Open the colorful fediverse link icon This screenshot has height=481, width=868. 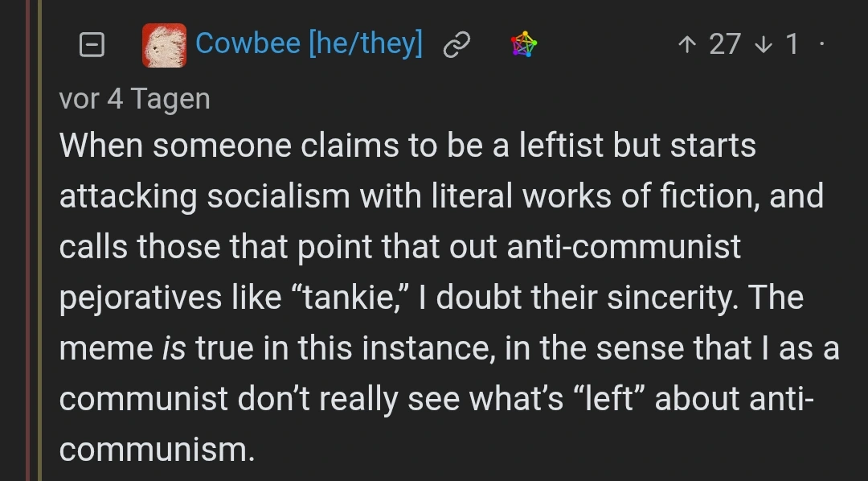(523, 45)
